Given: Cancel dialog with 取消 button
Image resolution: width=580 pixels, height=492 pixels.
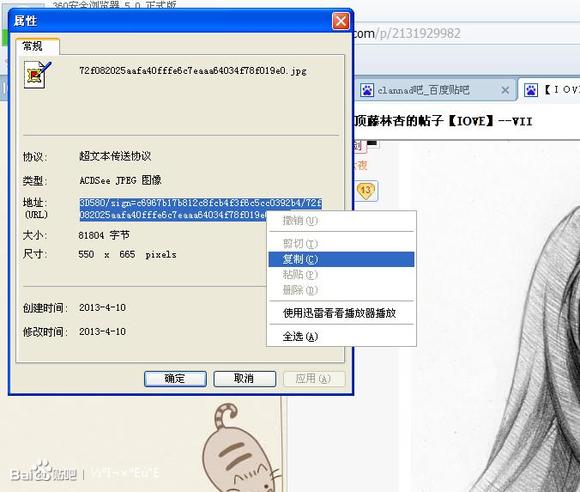Looking at the screenshot, I should (x=245, y=379).
